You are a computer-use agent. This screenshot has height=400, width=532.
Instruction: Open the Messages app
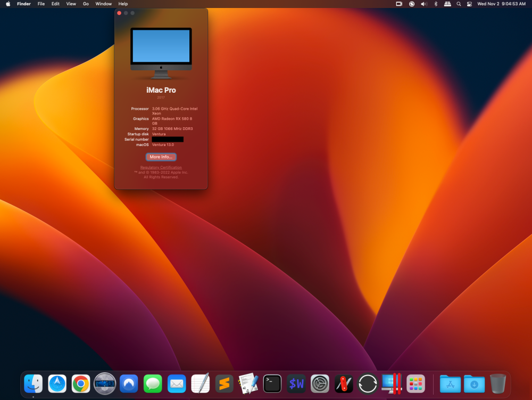[153, 383]
